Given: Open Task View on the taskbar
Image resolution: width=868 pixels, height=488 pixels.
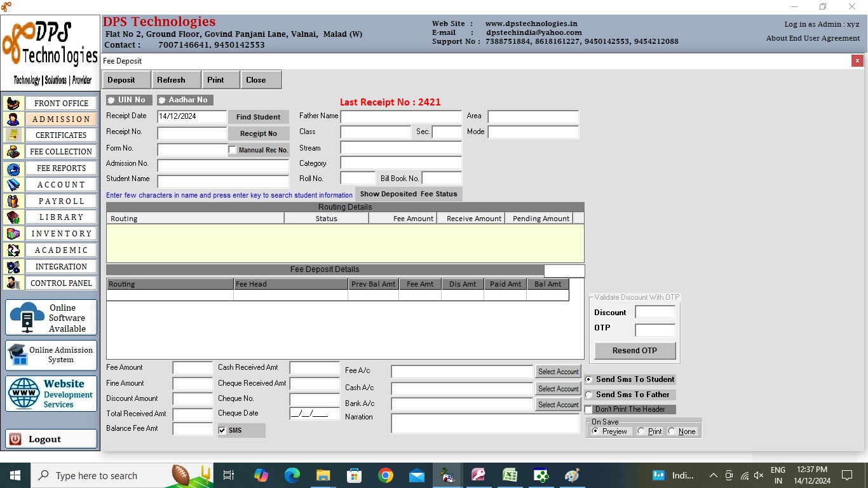Looking at the screenshot, I should click(229, 475).
